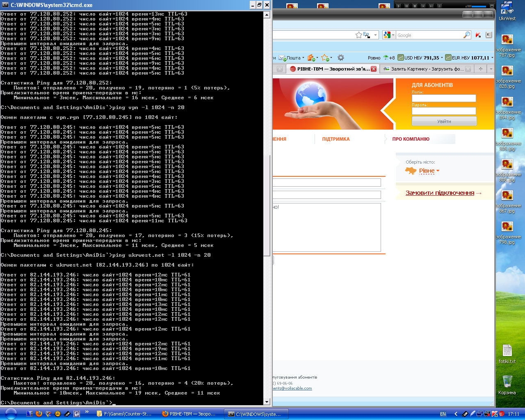The height and width of the screenshot is (420, 525).
Task: Adjust the media player volume slider
Action: click(479, 6)
